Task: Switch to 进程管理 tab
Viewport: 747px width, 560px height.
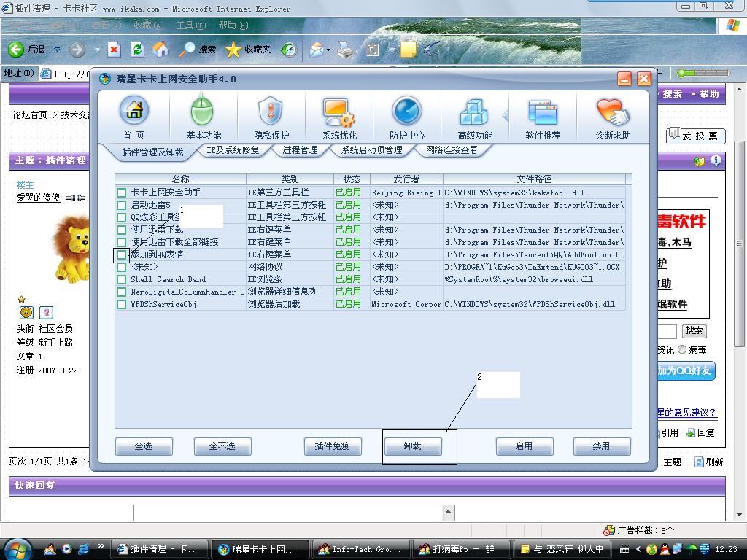Action: pyautogui.click(x=300, y=150)
